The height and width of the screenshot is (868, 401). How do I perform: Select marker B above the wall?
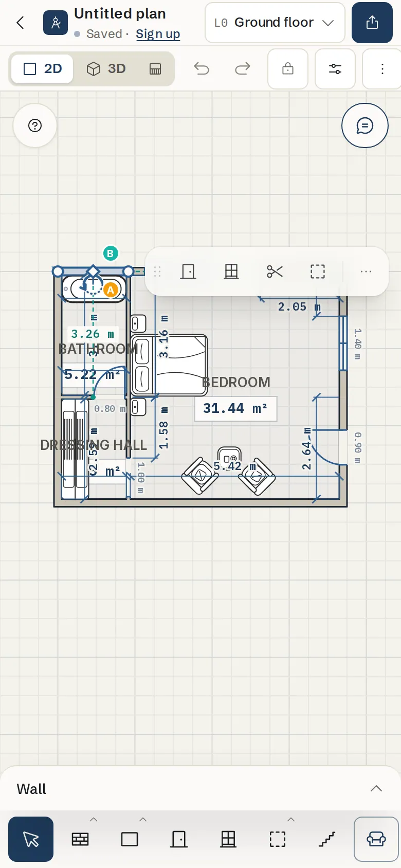(110, 254)
